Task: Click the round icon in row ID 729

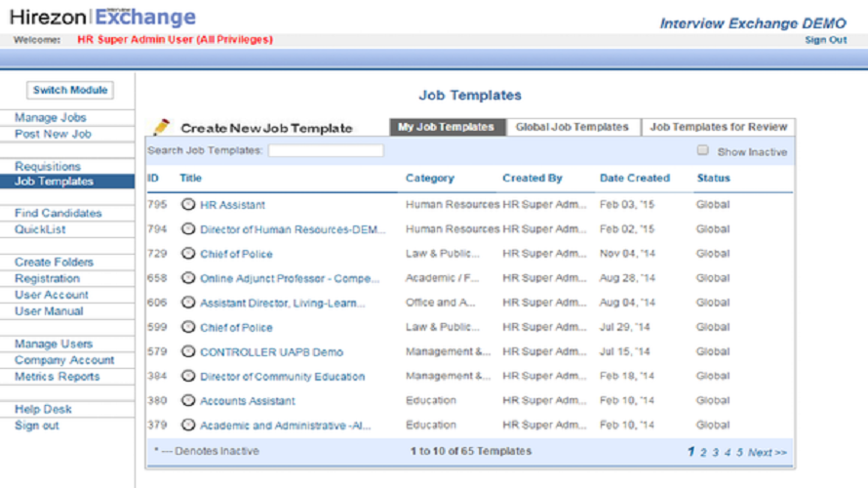Action: [188, 253]
